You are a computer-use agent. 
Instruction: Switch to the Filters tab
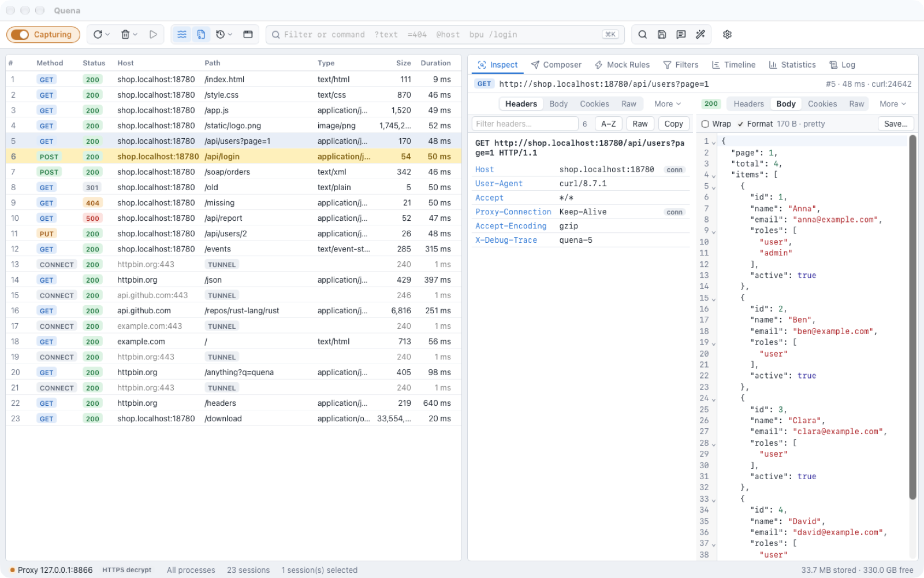click(680, 65)
